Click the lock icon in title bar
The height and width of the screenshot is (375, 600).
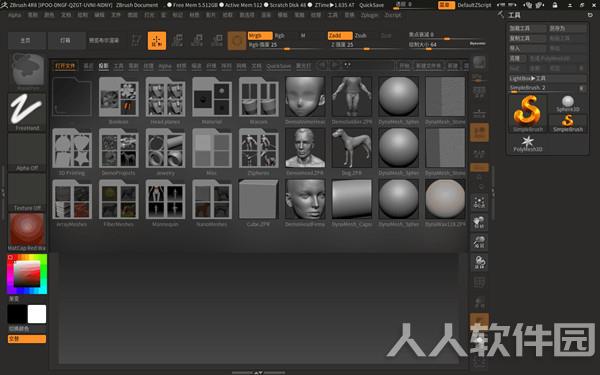555,5
